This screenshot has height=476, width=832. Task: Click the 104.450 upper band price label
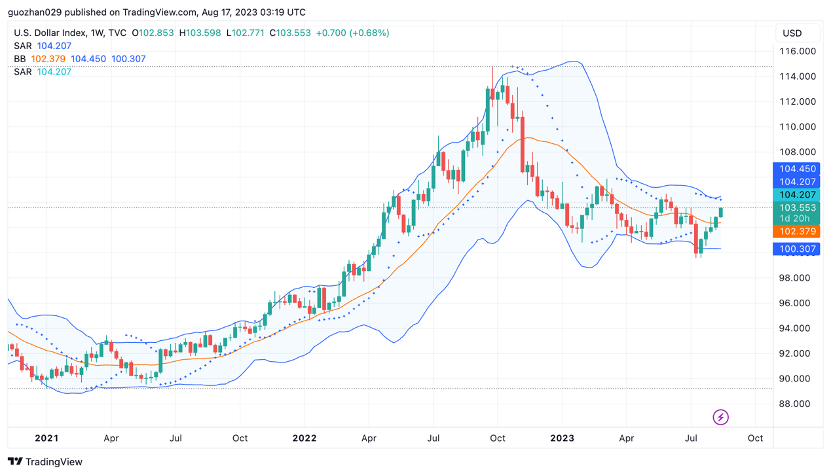(796, 169)
